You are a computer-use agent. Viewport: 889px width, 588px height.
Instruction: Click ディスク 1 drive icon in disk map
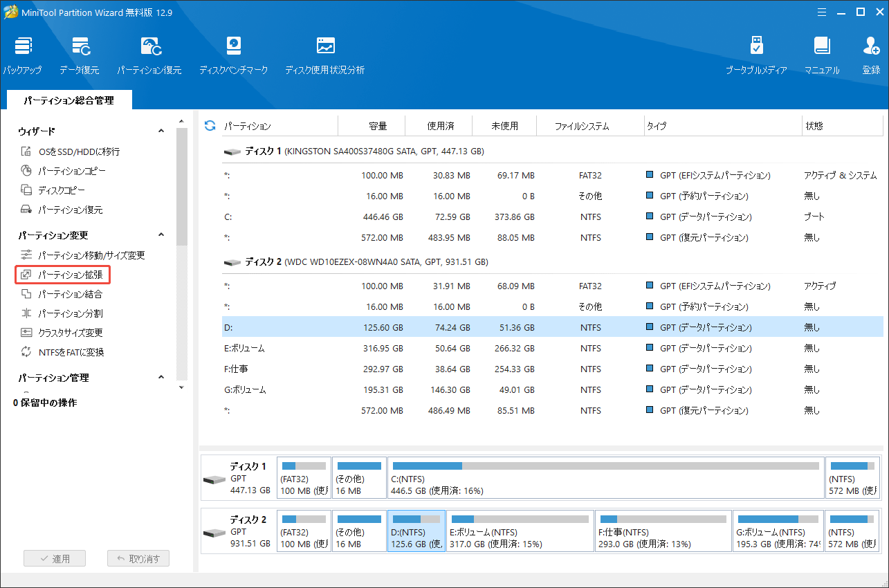tap(214, 480)
